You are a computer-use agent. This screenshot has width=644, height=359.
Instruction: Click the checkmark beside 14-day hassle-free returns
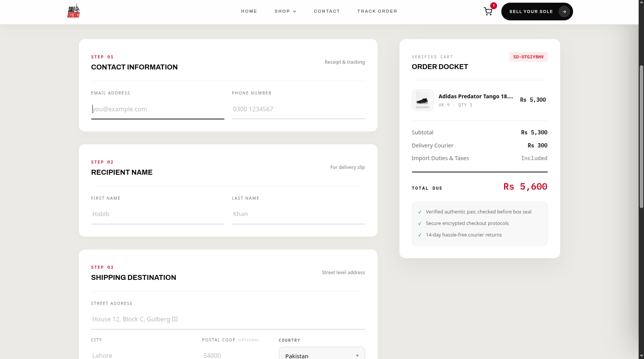(420, 235)
